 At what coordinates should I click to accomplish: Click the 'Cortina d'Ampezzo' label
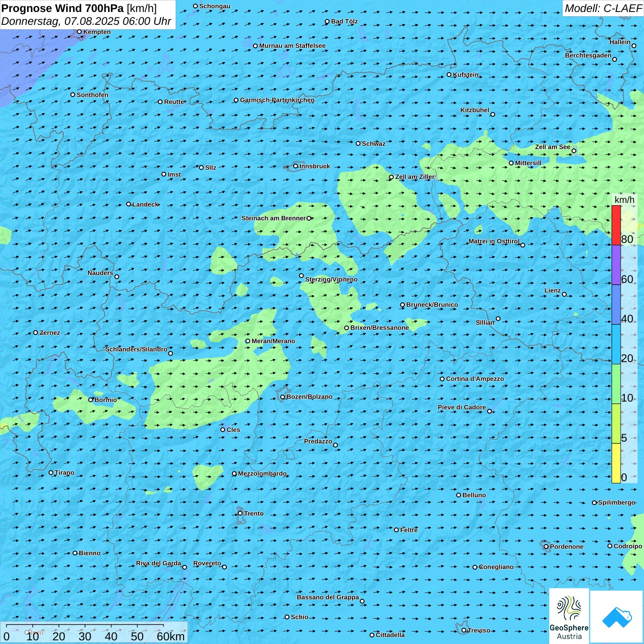(x=475, y=379)
